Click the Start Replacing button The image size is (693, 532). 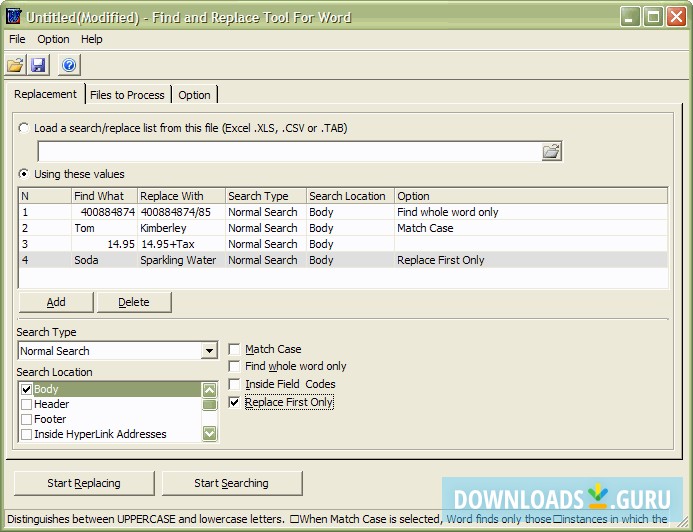(x=84, y=483)
